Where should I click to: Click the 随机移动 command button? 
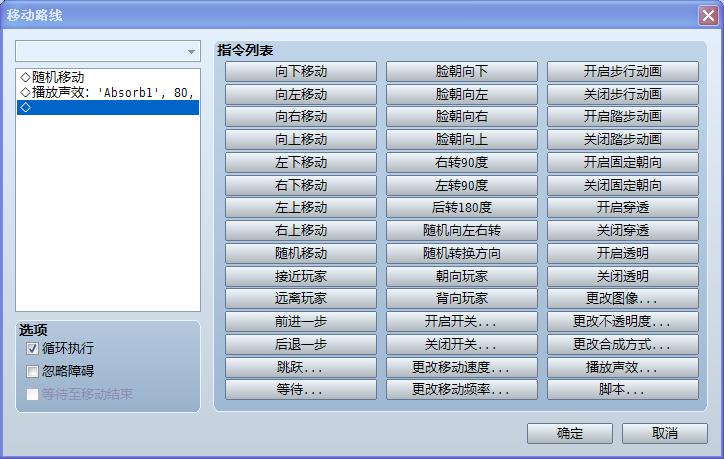[x=301, y=254]
